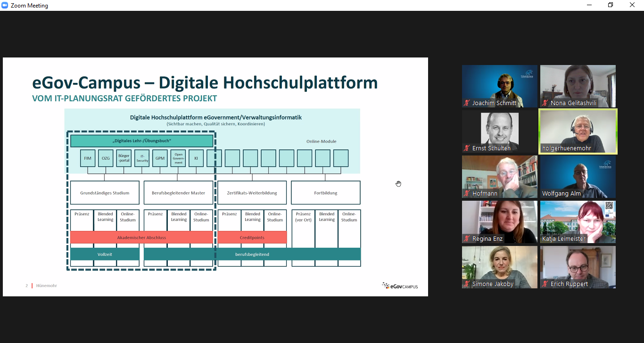Select Hofmann's video thumbnail
This screenshot has width=644, height=343.
(500, 177)
